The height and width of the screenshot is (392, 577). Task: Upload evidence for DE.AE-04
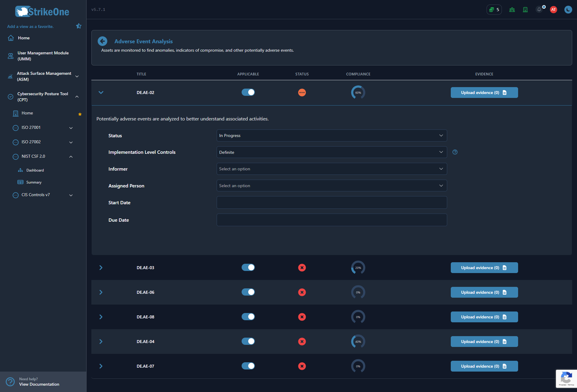(x=484, y=342)
